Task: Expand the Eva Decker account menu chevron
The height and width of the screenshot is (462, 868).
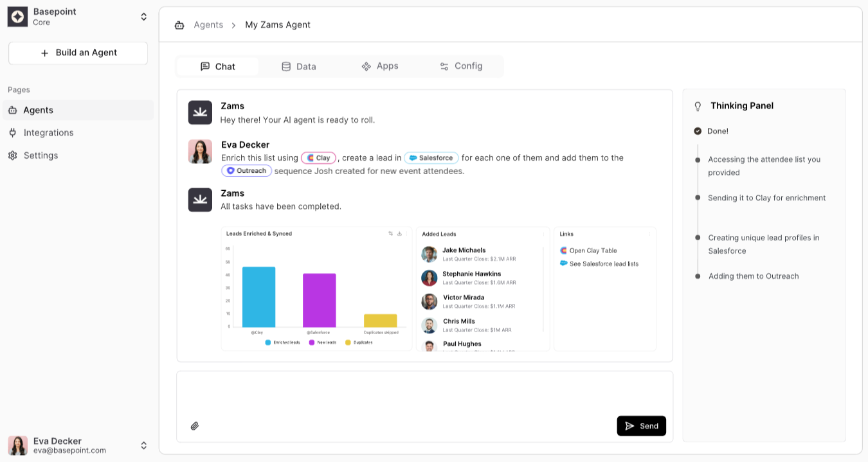Action: pos(143,445)
